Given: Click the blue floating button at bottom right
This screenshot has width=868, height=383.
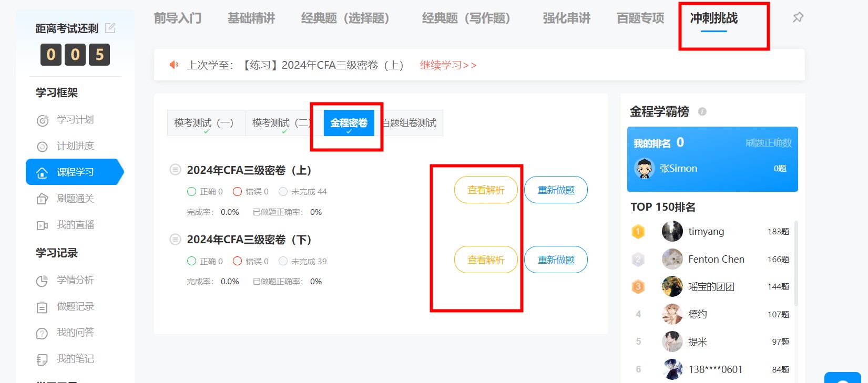Looking at the screenshot, I should [x=843, y=378].
